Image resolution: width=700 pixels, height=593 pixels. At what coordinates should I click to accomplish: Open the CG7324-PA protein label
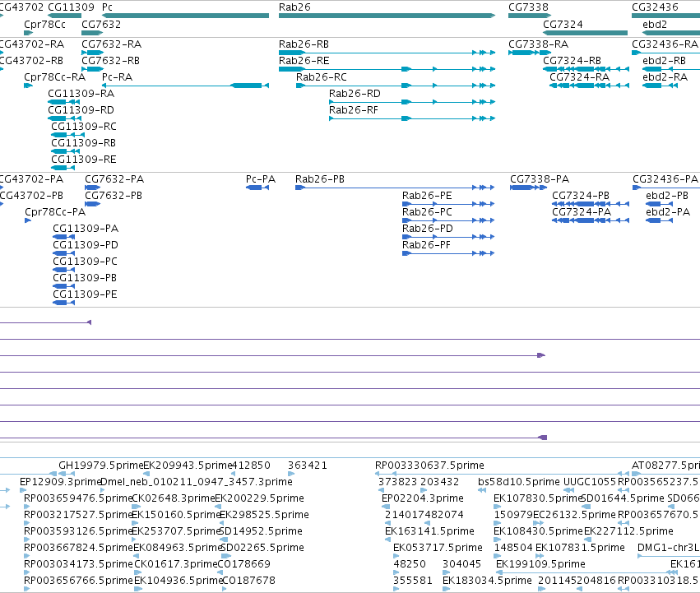582,212
